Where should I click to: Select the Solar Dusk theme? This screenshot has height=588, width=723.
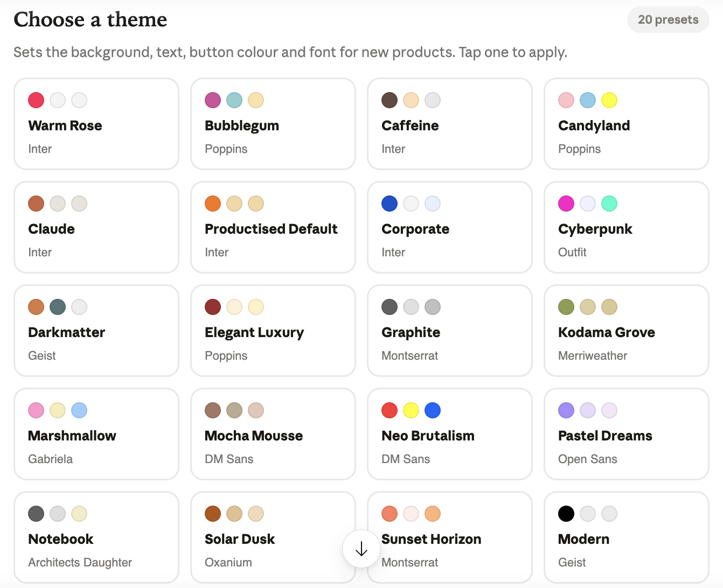pyautogui.click(x=273, y=537)
